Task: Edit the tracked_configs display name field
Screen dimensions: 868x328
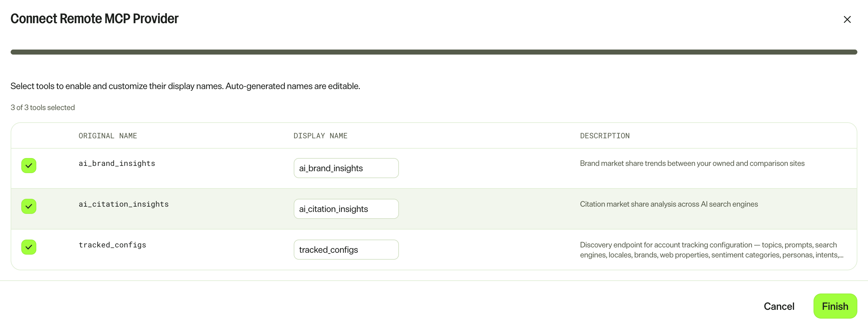Action: coord(346,250)
